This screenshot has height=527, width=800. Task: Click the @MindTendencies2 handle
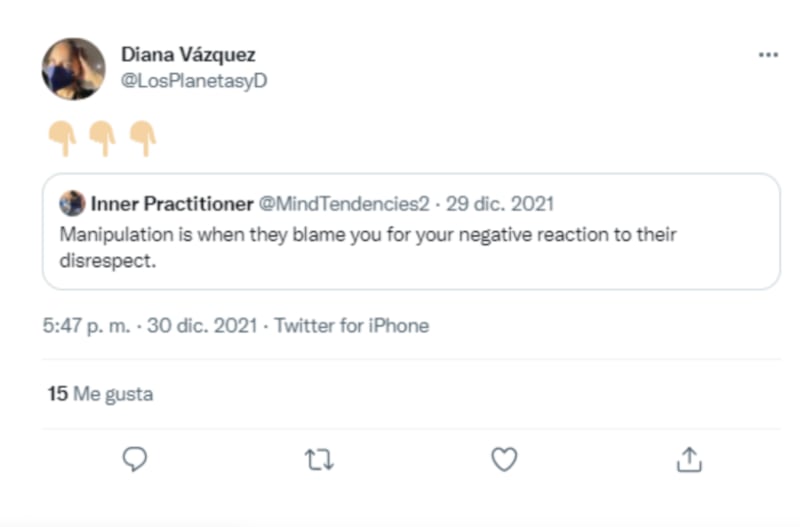pyautogui.click(x=344, y=204)
